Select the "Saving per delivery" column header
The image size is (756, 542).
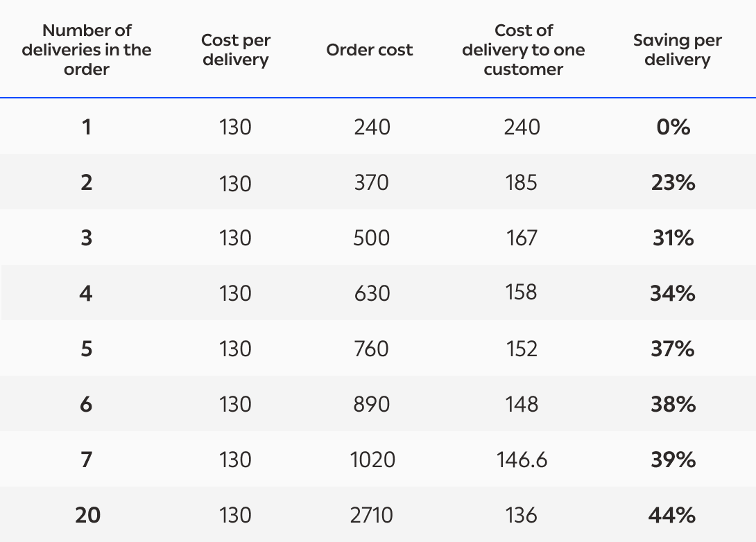pyautogui.click(x=677, y=50)
